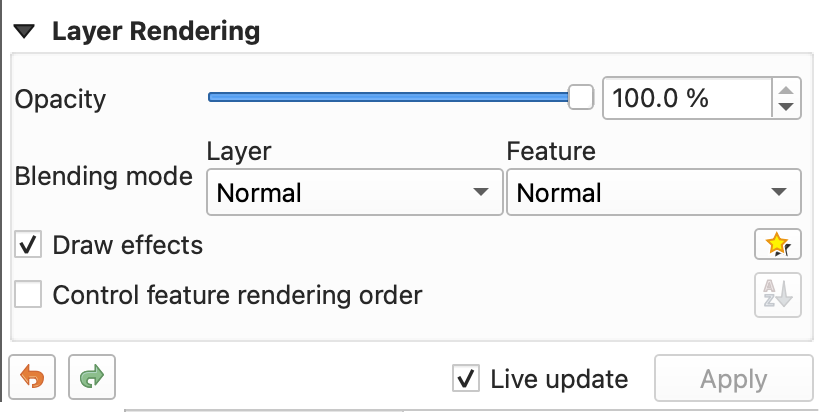Open the Feature blending mode dropdown
The height and width of the screenshot is (412, 820).
point(653,193)
